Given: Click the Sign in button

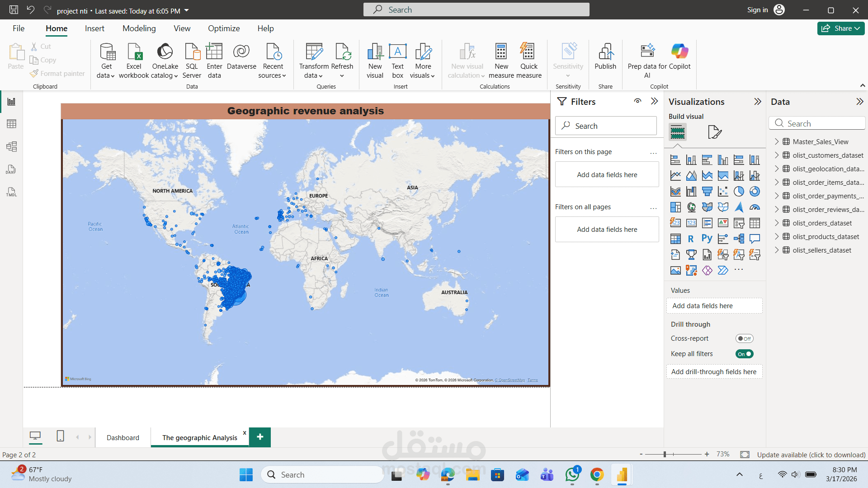Looking at the screenshot, I should [x=757, y=10].
